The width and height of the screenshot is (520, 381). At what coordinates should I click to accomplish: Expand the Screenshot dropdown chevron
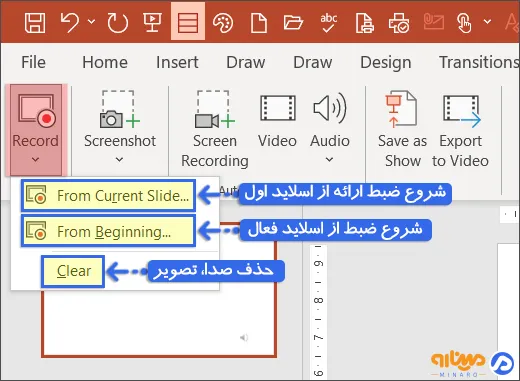pos(119,160)
